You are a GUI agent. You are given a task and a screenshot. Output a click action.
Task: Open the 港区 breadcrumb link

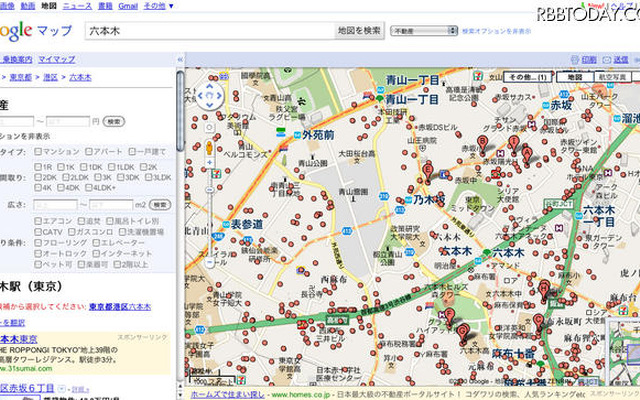point(51,77)
